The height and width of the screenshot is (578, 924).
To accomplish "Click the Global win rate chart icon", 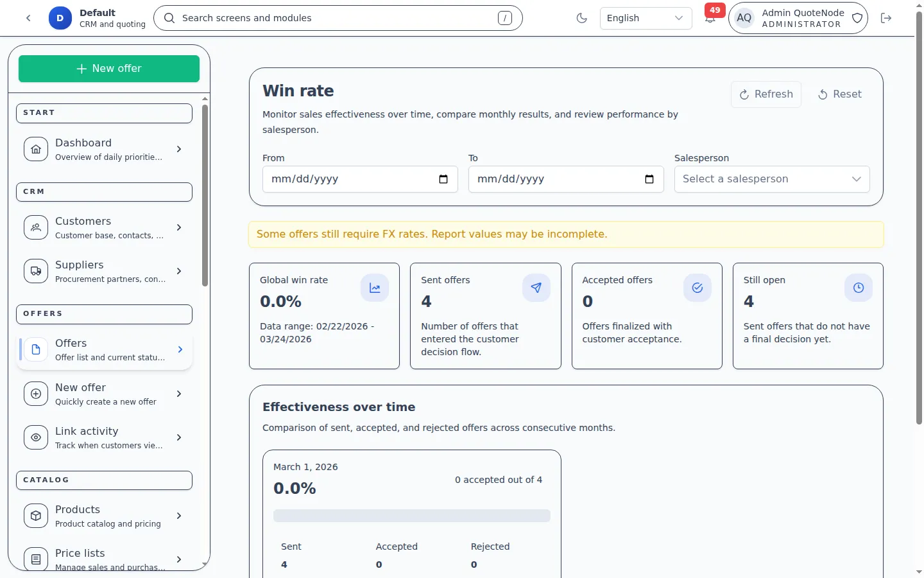I will [375, 288].
